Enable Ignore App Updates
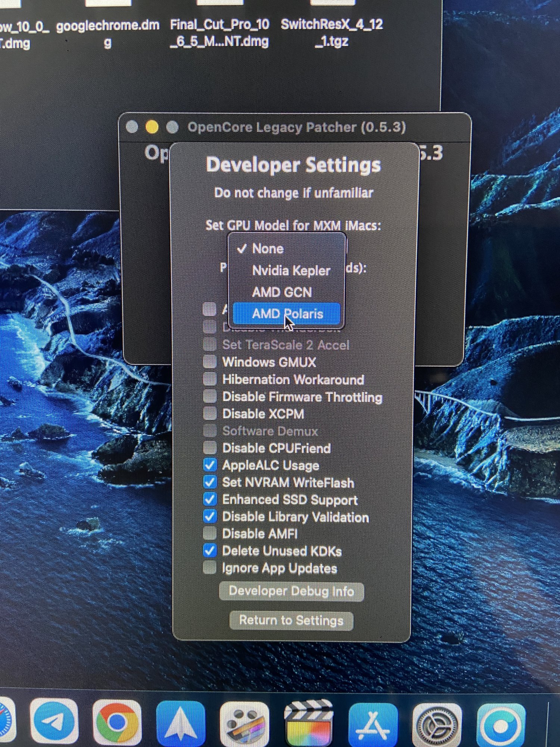The width and height of the screenshot is (560, 747). [x=210, y=568]
